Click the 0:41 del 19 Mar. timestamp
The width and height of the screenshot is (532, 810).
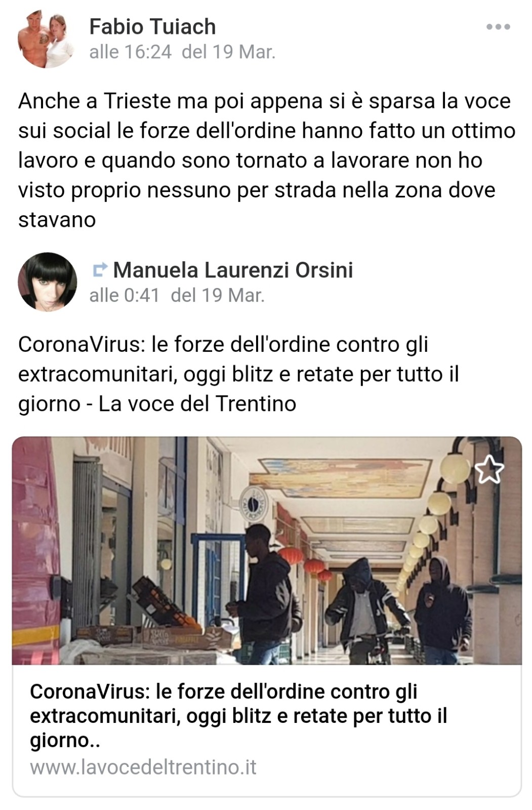(177, 295)
